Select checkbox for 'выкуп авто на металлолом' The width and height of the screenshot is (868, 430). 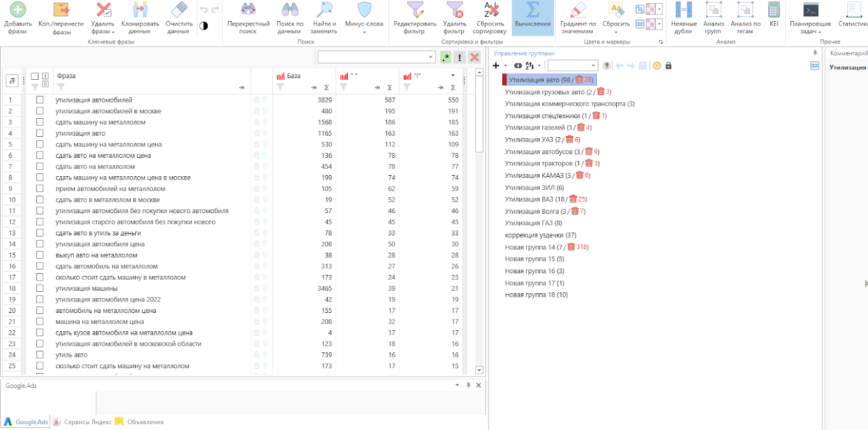[x=40, y=255]
